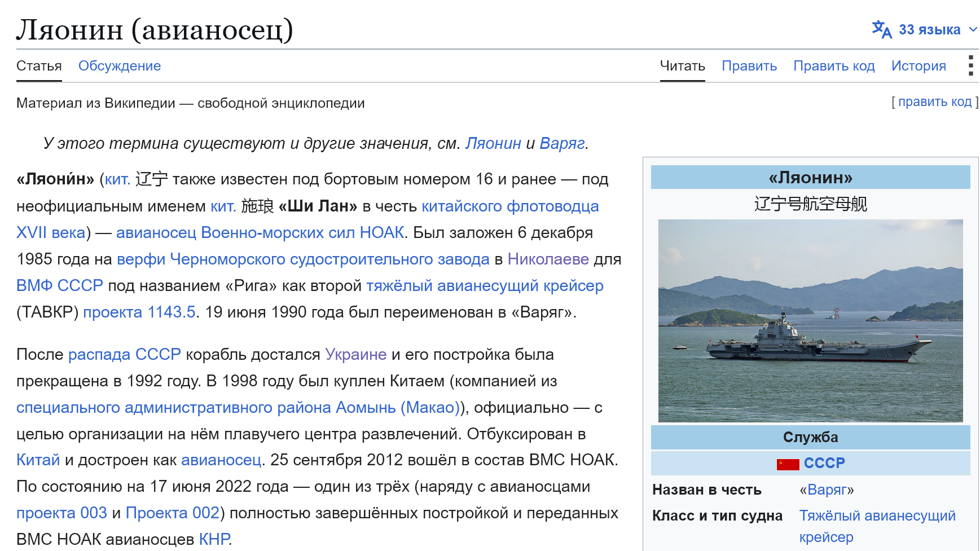Open the ВМФ СССР link
Screen dimensions: 980x551
tap(60, 285)
